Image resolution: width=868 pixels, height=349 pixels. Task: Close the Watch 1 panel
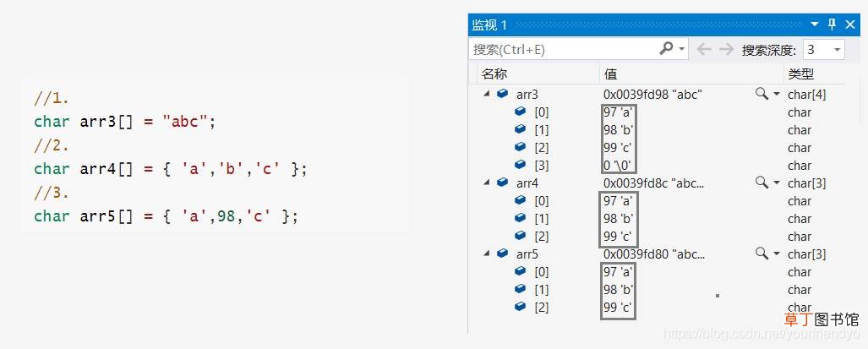pyautogui.click(x=850, y=25)
